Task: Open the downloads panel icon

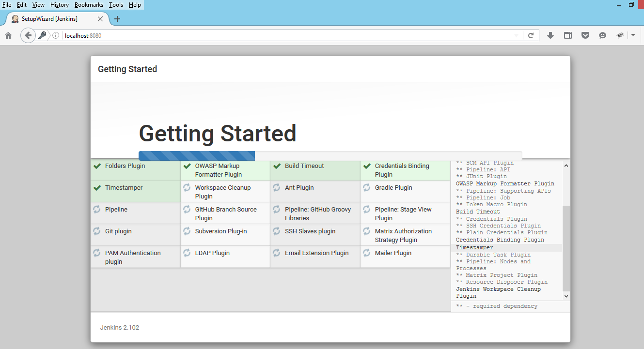Action: tap(550, 35)
